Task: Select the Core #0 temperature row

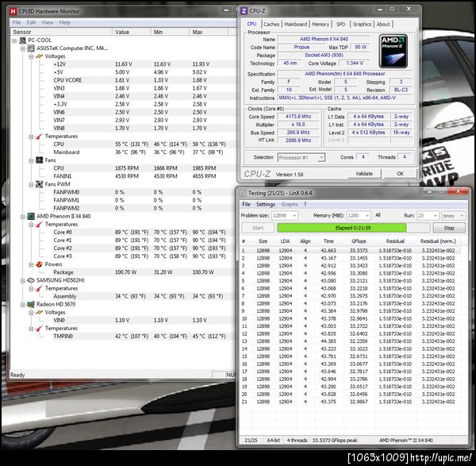Action: (x=123, y=232)
